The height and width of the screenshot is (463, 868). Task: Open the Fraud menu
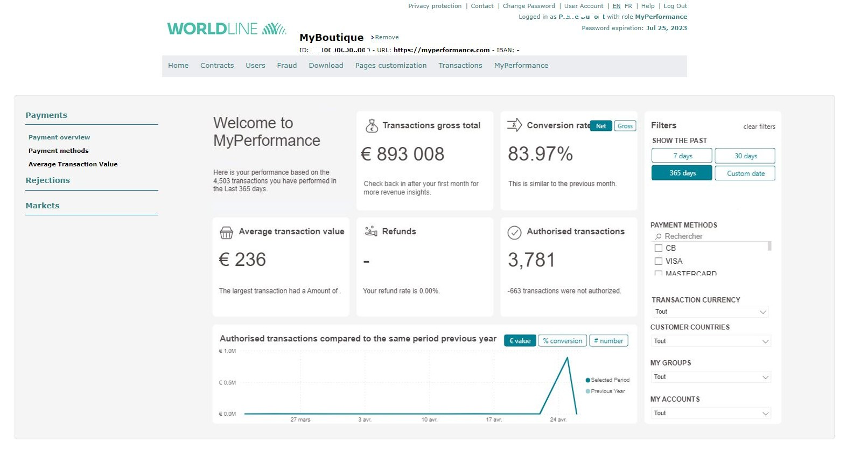point(287,66)
